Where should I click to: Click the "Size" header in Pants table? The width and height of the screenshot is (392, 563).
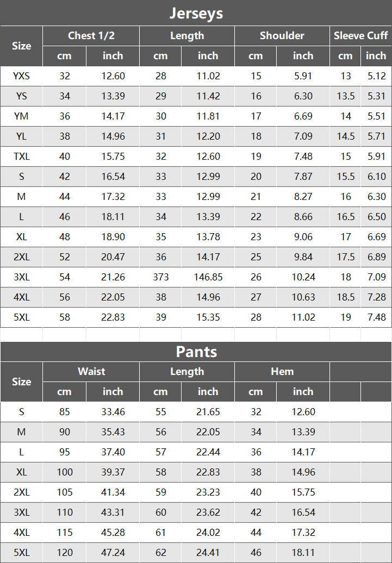21,381
